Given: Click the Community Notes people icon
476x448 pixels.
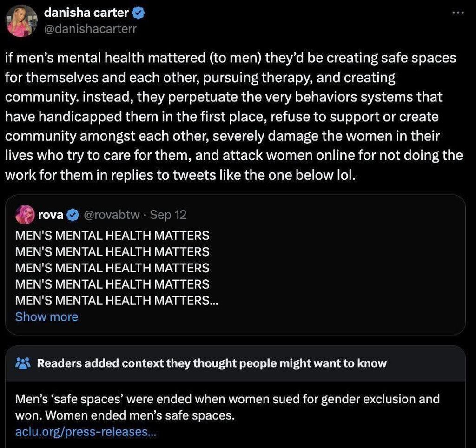Looking at the screenshot, I should pos(22,363).
